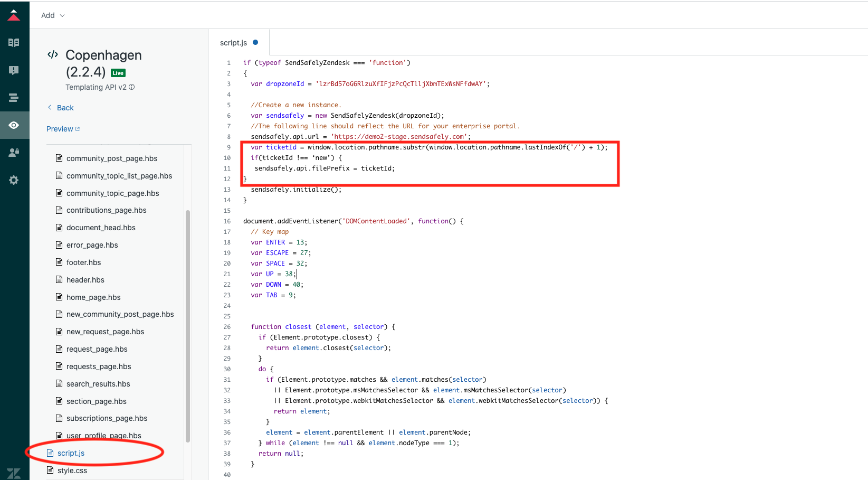868x480 pixels.
Task: Click the file icon beside requests_page.hbs
Action: [59, 366]
